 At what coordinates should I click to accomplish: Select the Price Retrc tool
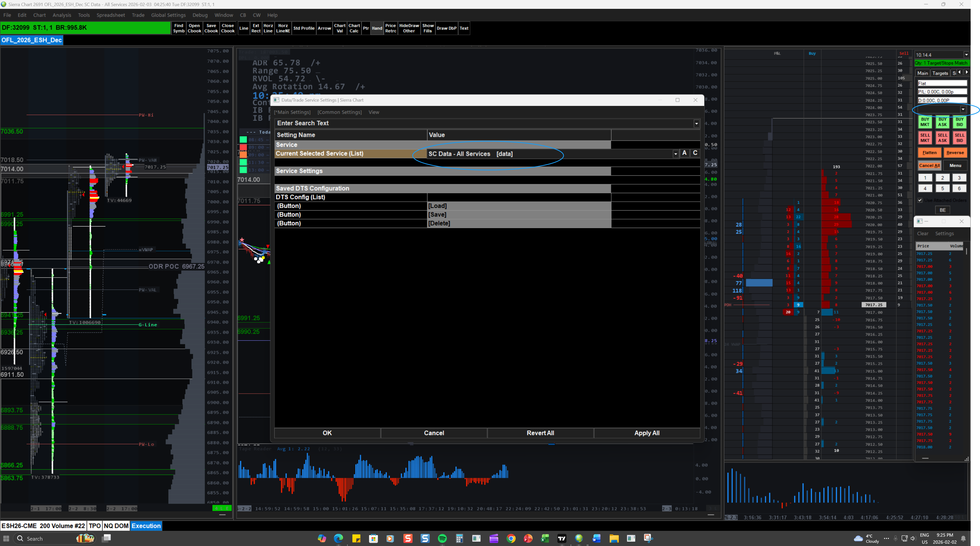point(390,28)
